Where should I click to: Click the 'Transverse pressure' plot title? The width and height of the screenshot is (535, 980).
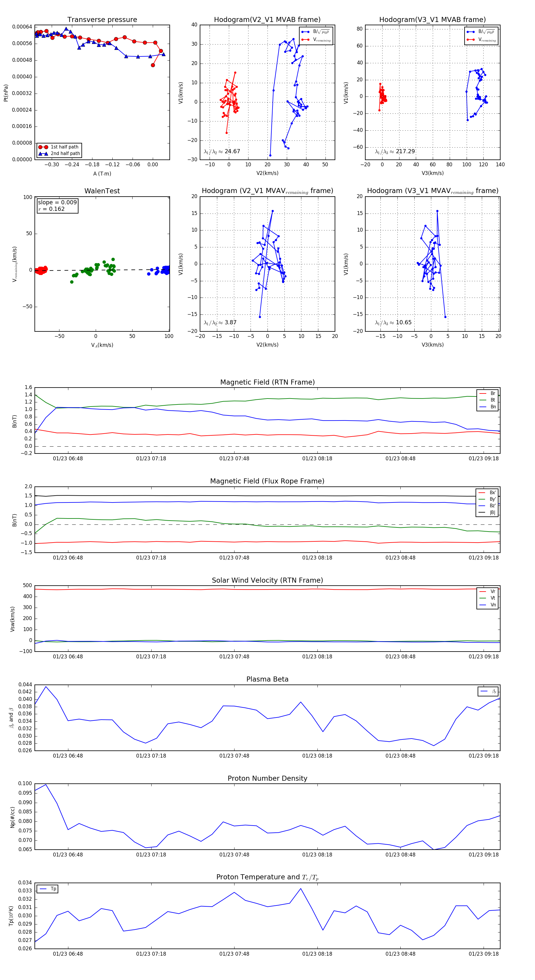[102, 20]
